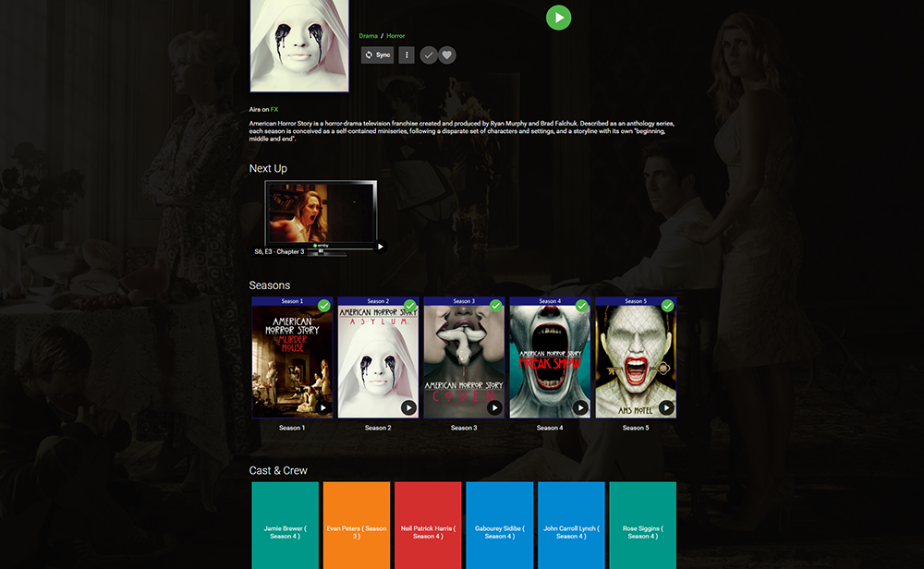Click the Season 2 caption below poster

click(x=378, y=428)
